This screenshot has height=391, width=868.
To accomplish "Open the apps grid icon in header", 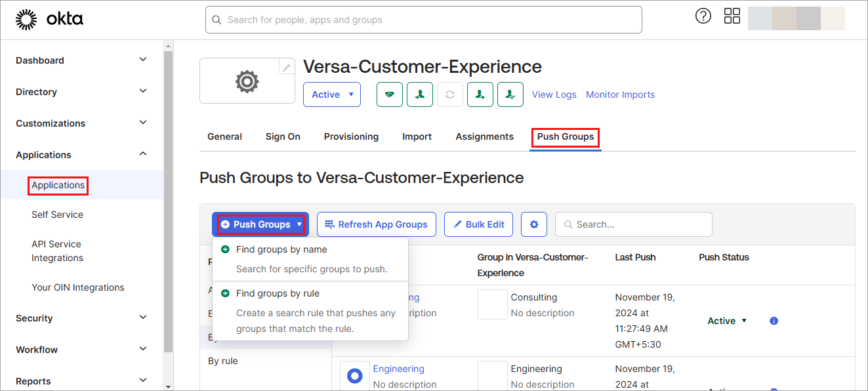I will click(732, 16).
